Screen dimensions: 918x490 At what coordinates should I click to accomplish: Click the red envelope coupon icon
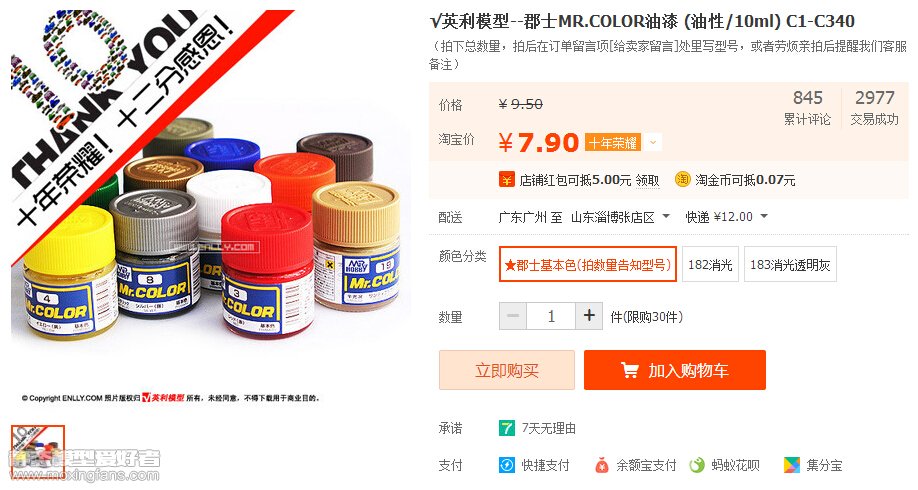click(506, 180)
